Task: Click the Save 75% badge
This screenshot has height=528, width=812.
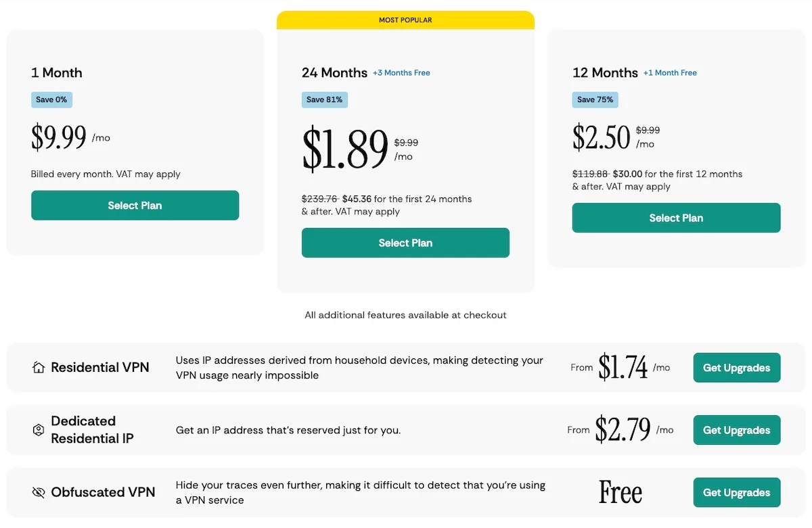Action: (x=595, y=100)
